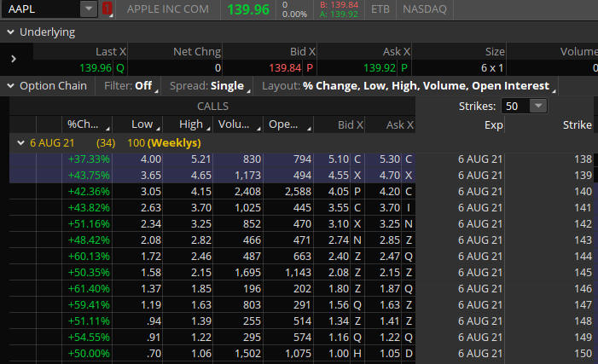The width and height of the screenshot is (598, 364).
Task: Collapse the Option Chain section
Action: point(9,85)
